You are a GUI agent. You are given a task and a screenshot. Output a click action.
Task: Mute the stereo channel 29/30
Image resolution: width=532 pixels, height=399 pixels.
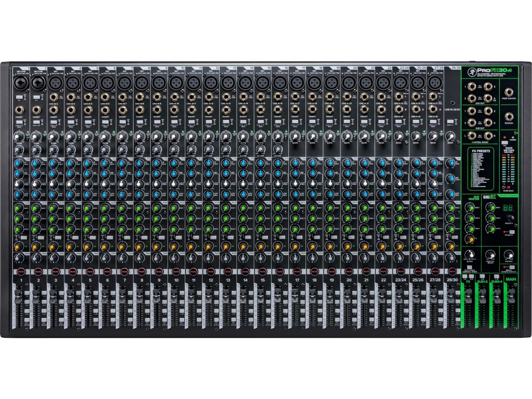tap(452, 272)
